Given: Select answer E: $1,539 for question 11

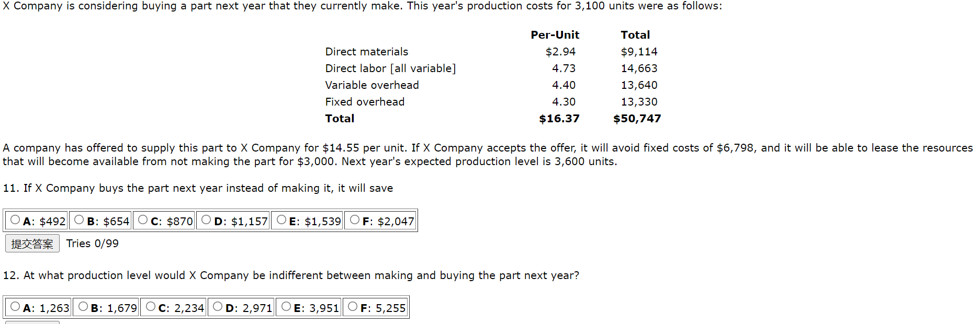Looking at the screenshot, I should tap(281, 219).
